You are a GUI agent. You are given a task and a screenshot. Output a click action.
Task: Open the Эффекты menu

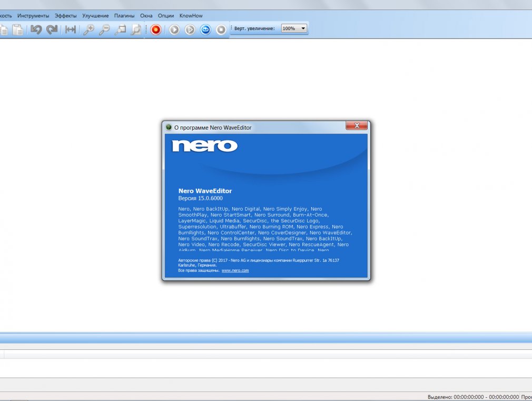(66, 16)
